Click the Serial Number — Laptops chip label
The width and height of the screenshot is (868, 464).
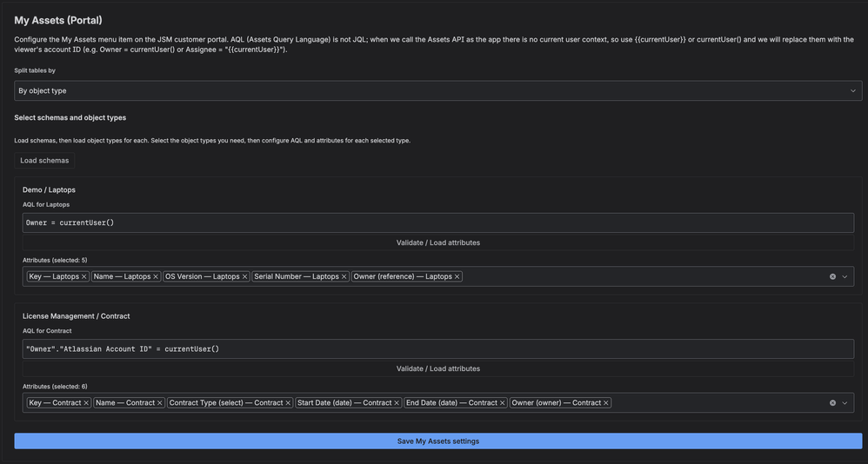click(297, 276)
